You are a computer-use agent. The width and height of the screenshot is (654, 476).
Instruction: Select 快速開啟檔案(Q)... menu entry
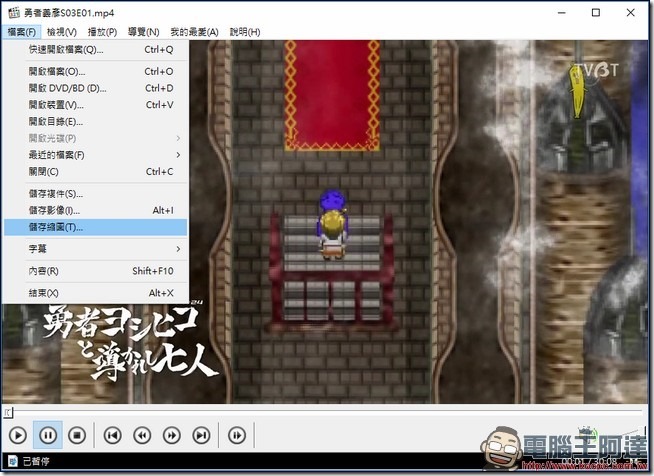[x=96, y=50]
